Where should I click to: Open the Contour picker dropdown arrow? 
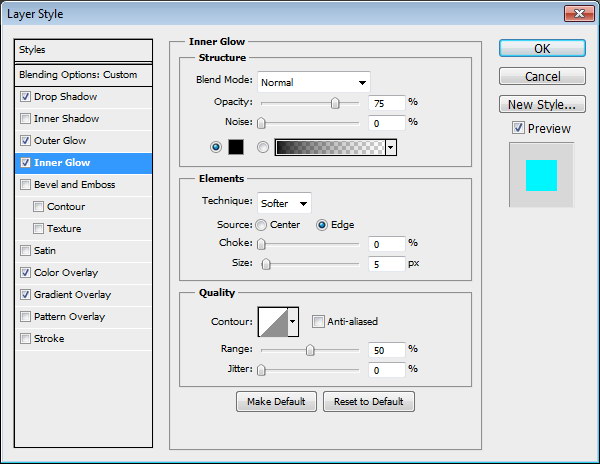[x=293, y=321]
